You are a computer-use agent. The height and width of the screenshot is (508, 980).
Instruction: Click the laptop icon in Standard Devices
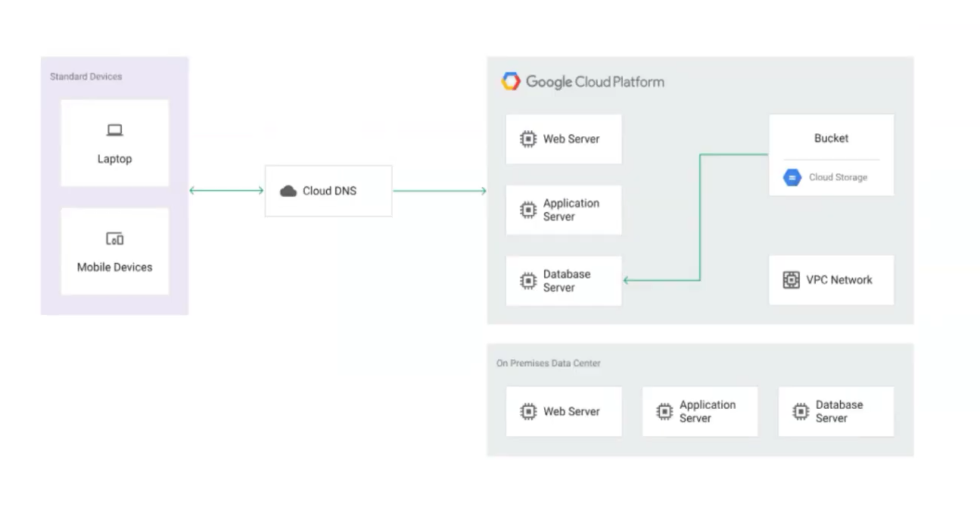[114, 130]
